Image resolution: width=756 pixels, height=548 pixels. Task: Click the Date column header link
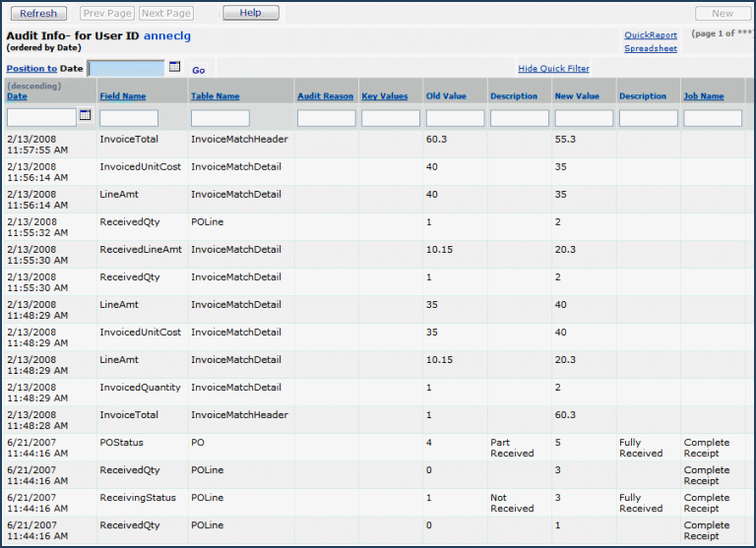click(x=17, y=96)
